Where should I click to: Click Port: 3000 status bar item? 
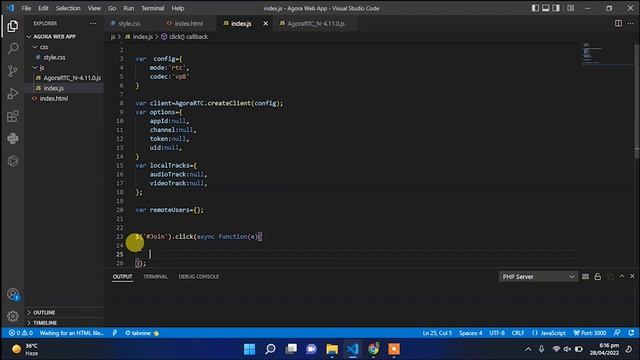590,333
